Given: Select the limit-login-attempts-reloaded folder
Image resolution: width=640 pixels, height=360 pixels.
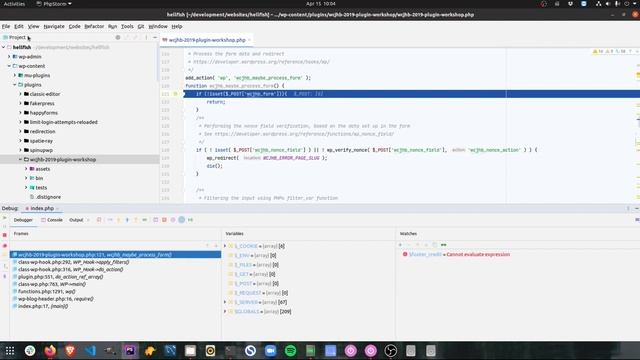Looking at the screenshot, I should pos(63,122).
